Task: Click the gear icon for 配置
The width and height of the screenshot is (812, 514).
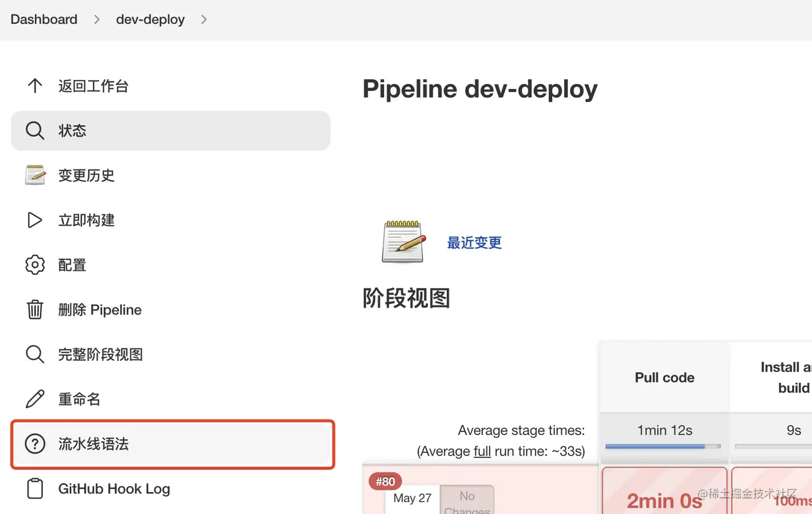Action: pos(35,265)
